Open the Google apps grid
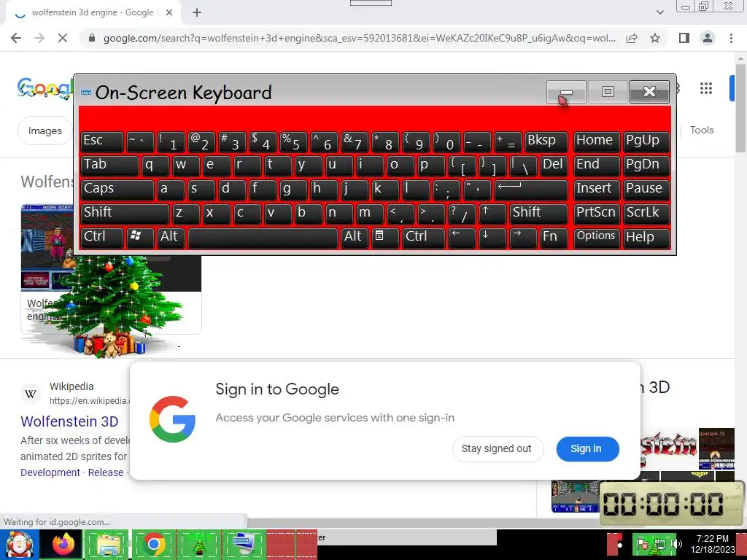The image size is (747, 560). (x=706, y=88)
